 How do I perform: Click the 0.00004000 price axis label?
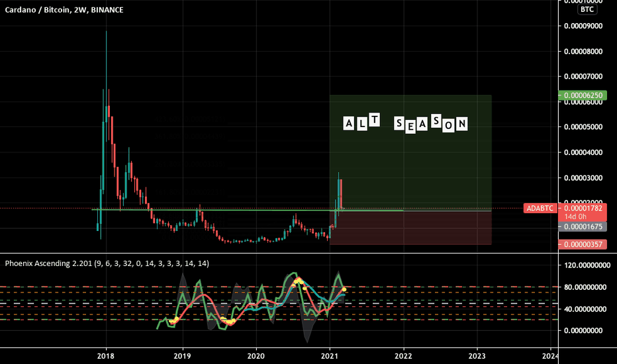[x=583, y=152]
